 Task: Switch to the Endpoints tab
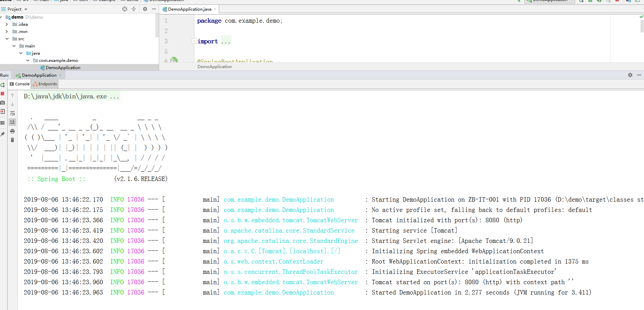point(45,84)
